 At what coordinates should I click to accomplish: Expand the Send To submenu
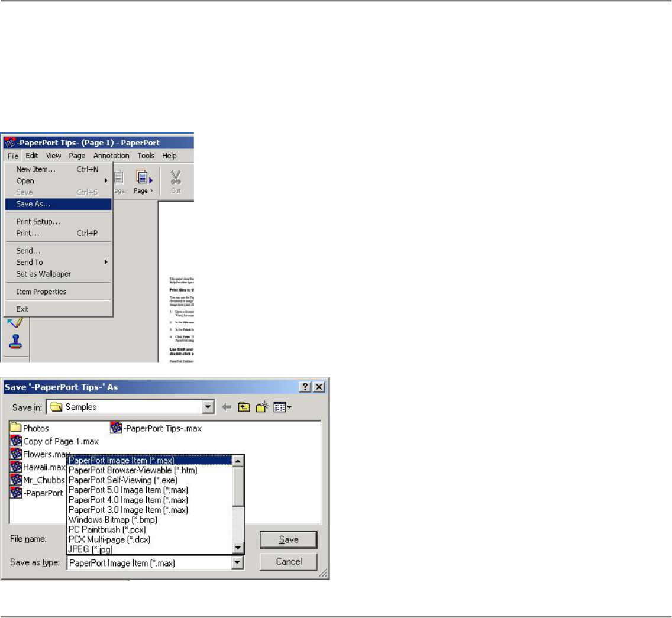(59, 263)
